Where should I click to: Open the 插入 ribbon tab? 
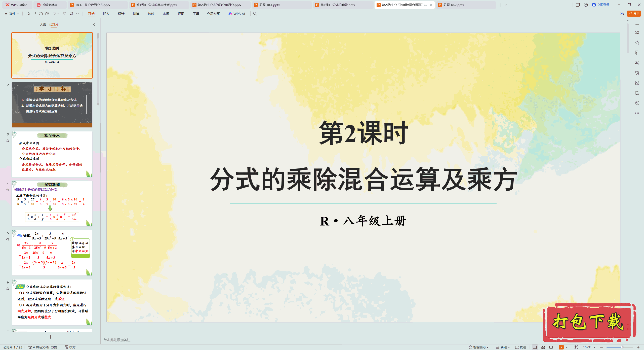[x=106, y=14]
